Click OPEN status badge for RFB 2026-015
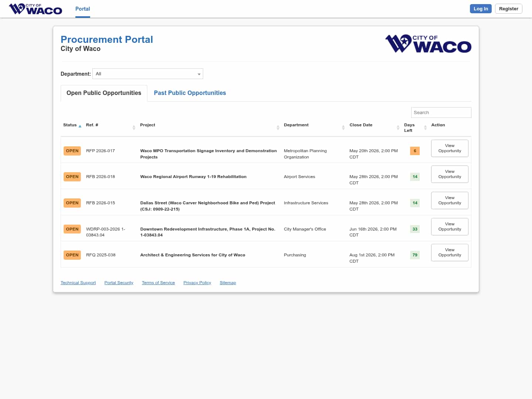The image size is (532, 399). click(x=72, y=203)
